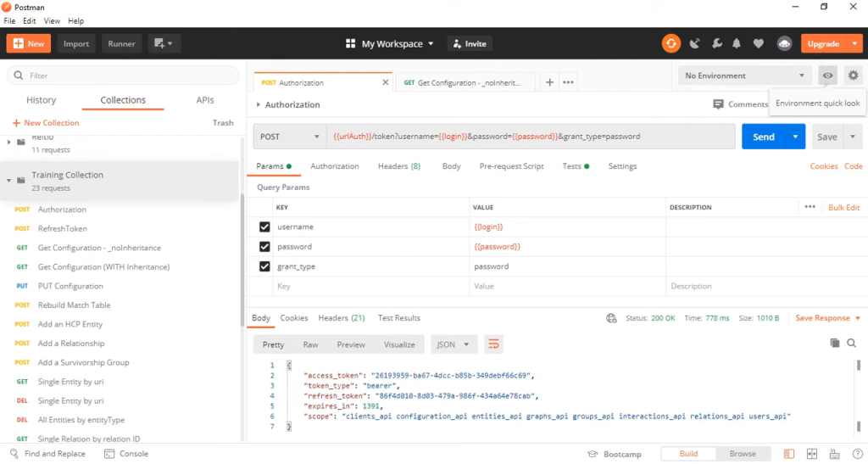Open Find and Replace
Viewport: 868px width, 464px height.
coord(47,454)
